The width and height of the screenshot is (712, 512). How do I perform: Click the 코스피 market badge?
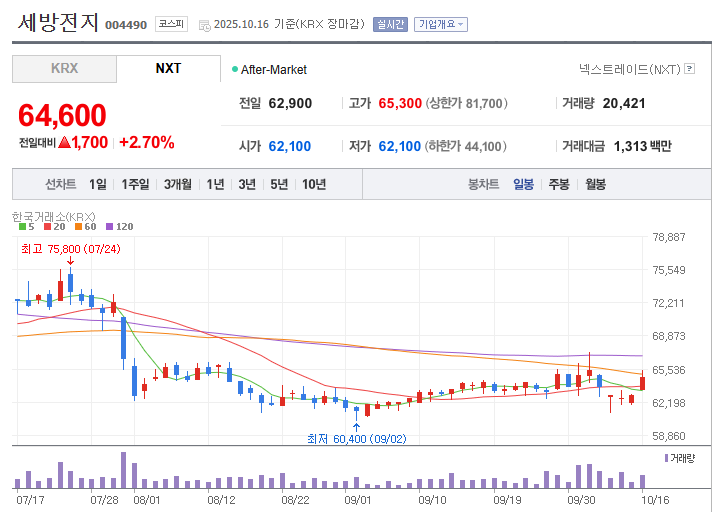(x=170, y=24)
